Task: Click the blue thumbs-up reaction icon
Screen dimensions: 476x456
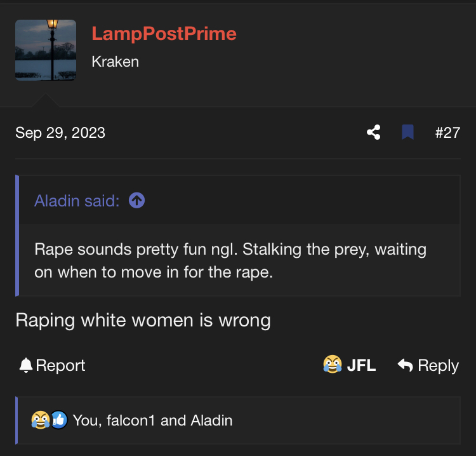Action: coord(59,420)
